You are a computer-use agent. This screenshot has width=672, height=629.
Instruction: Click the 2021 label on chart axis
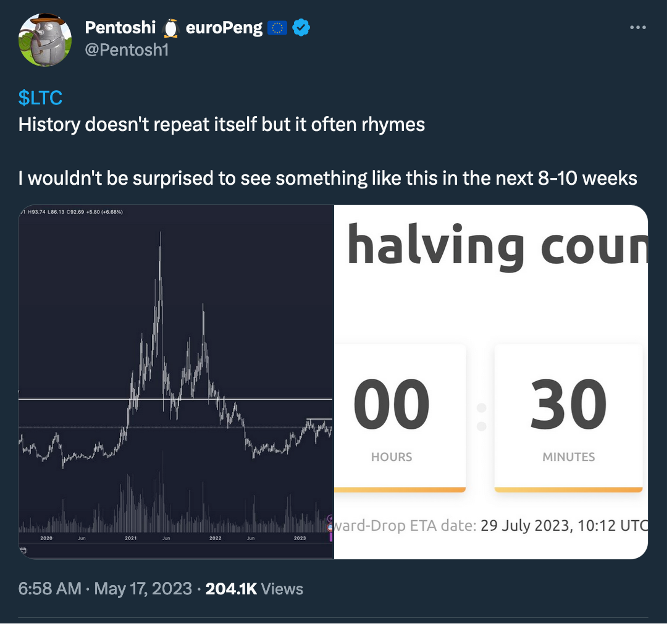click(x=131, y=538)
